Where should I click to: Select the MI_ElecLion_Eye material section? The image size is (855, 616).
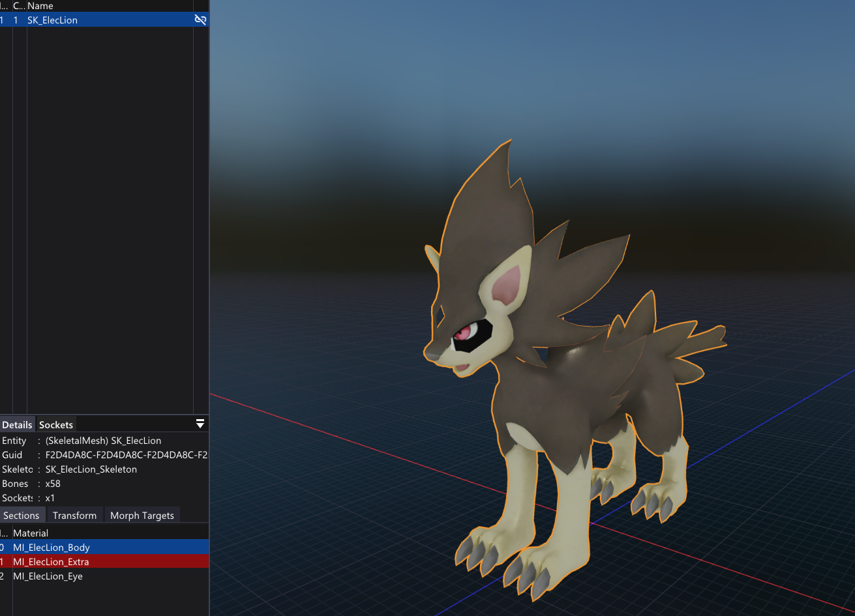104,576
